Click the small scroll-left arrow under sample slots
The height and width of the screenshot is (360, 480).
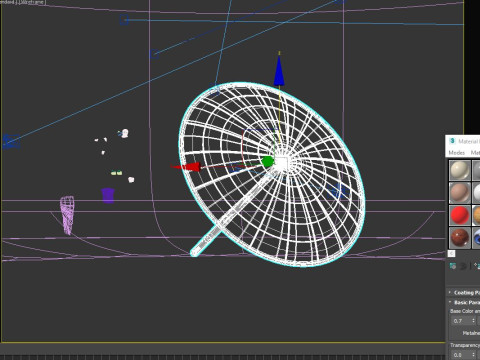click(x=451, y=254)
